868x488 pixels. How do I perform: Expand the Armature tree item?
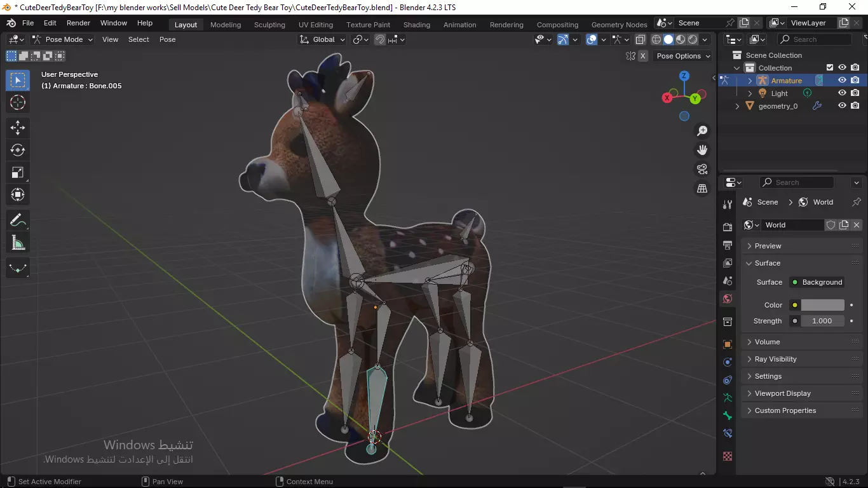pyautogui.click(x=750, y=81)
